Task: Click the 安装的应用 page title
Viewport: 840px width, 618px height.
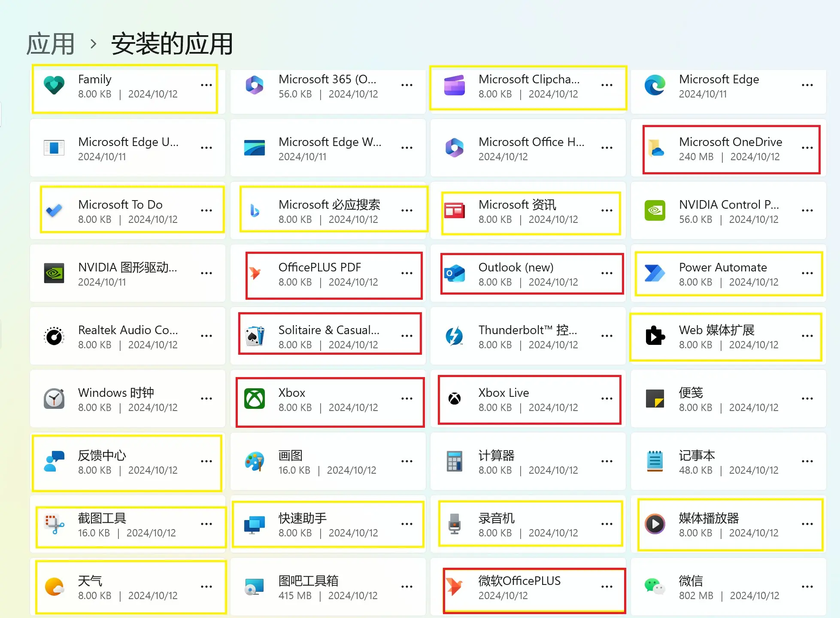Action: click(x=172, y=44)
